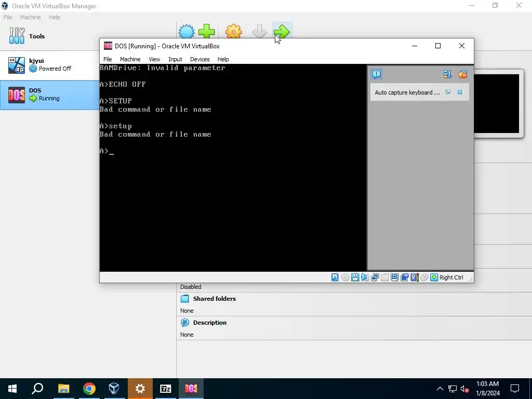
Task: Close the DOS VM window
Action: [462, 46]
